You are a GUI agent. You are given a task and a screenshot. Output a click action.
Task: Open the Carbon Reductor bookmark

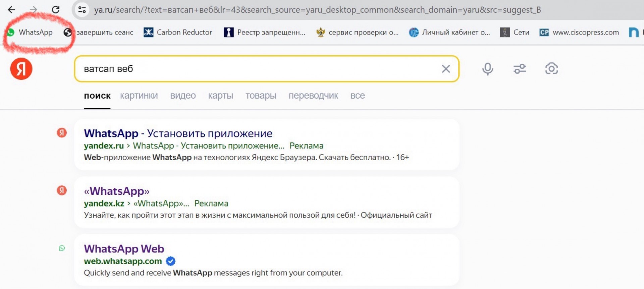178,32
